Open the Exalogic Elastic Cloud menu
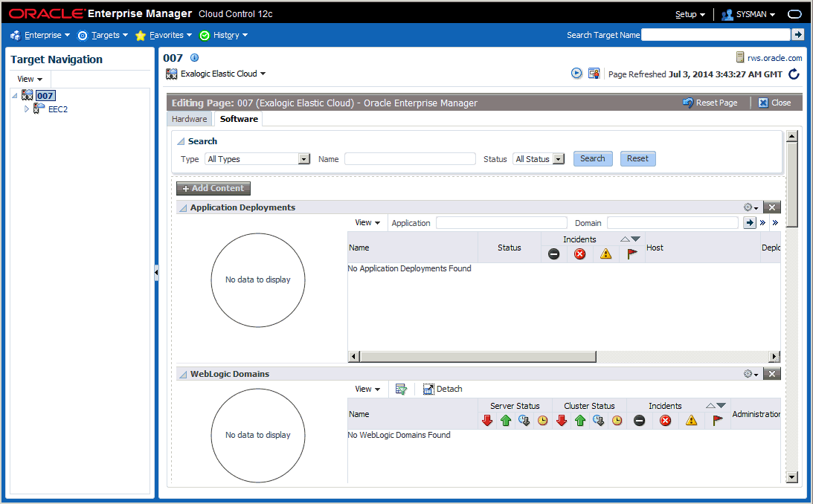Viewport: 813px width, 504px height. 223,74
